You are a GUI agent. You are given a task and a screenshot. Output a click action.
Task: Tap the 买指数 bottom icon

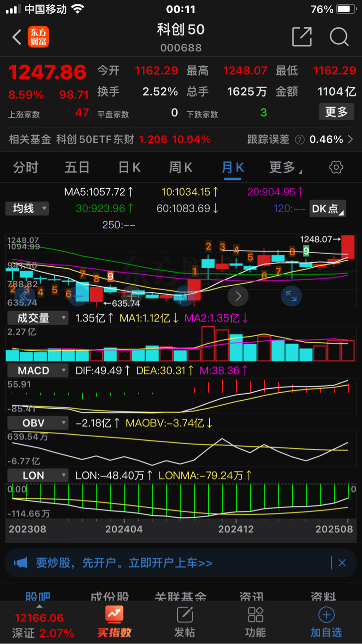pos(115,622)
